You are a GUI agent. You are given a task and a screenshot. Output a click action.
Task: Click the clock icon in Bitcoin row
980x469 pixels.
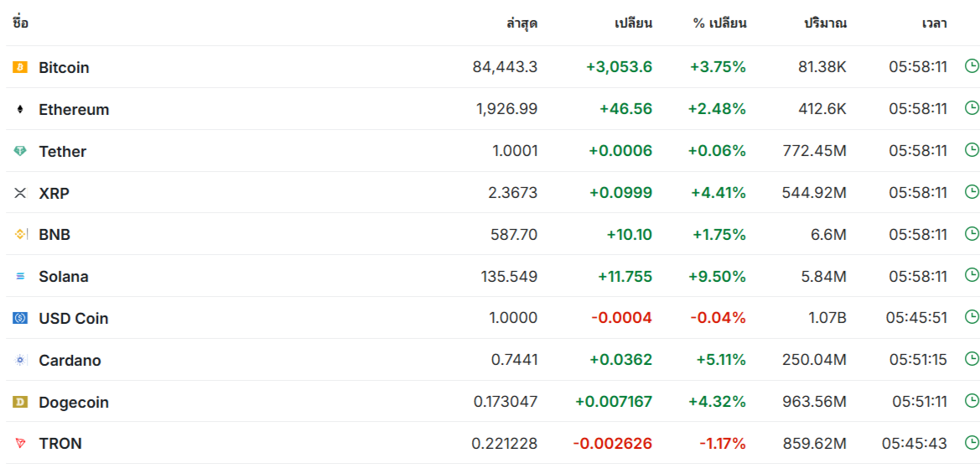point(972,66)
